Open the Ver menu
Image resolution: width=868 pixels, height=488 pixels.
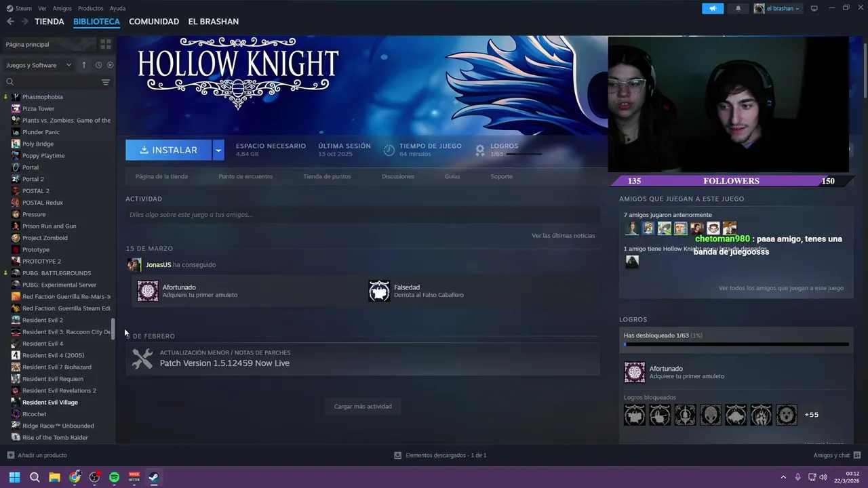42,8
